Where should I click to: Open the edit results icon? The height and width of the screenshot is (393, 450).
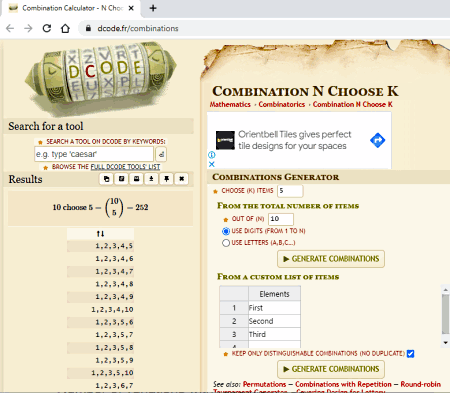point(121,179)
